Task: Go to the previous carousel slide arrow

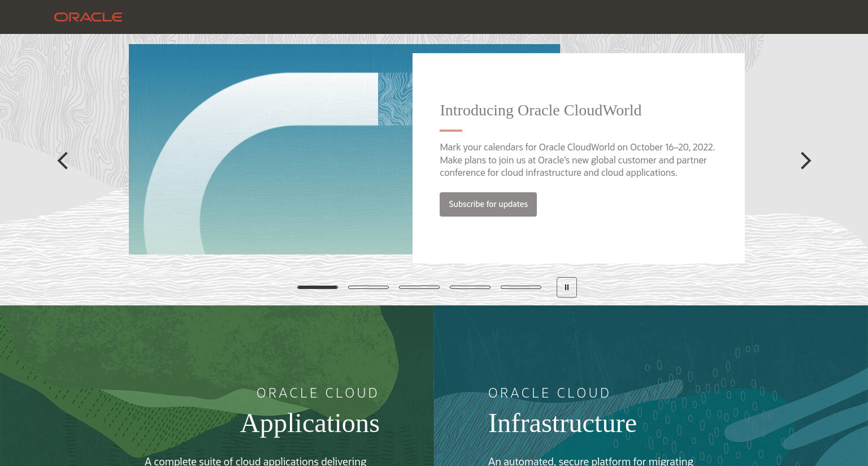Action: [63, 161]
